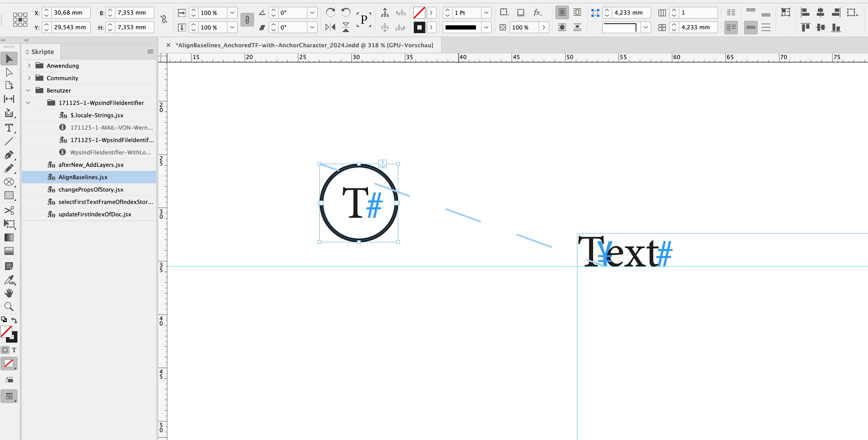Choose the Hand tool
Viewport: 868px width, 440px height.
tap(9, 293)
